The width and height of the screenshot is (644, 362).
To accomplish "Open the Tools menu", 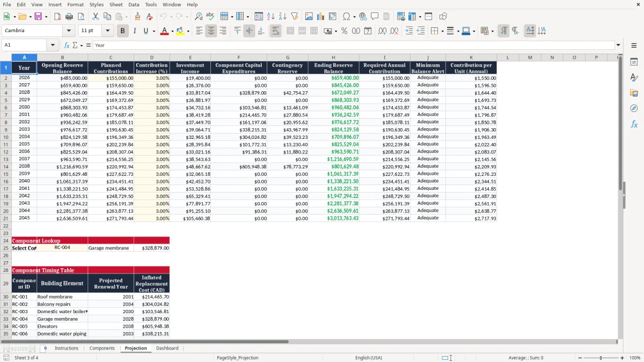I will pos(151,4).
